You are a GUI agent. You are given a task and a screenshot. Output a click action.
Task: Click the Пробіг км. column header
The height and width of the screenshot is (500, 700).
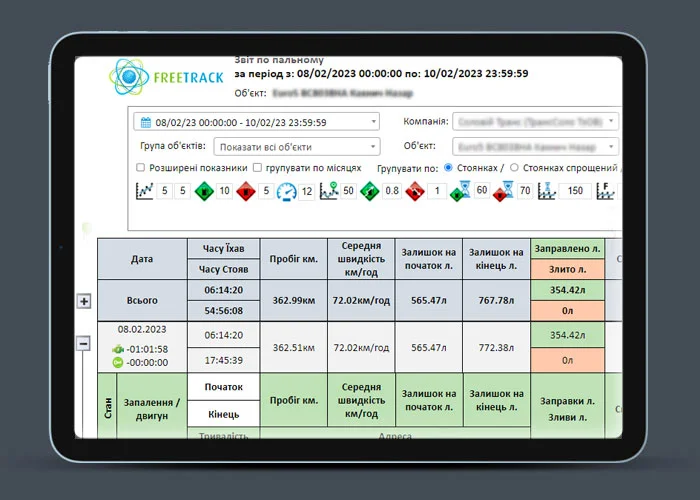click(293, 258)
